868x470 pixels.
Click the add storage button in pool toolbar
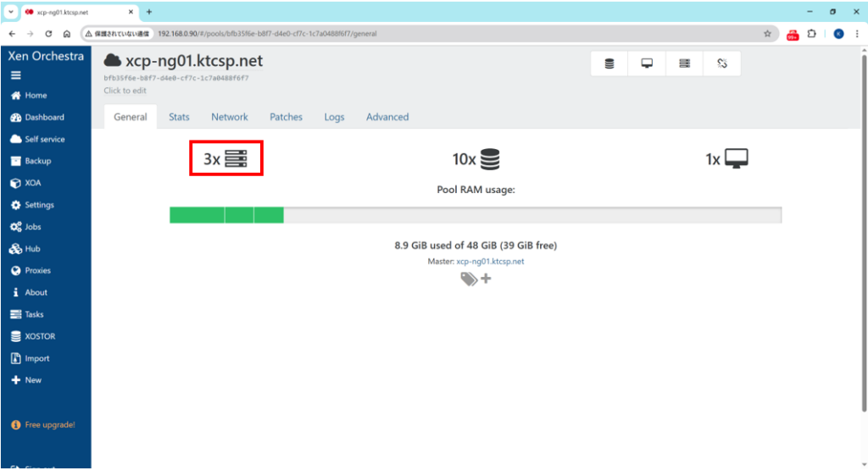tap(609, 64)
